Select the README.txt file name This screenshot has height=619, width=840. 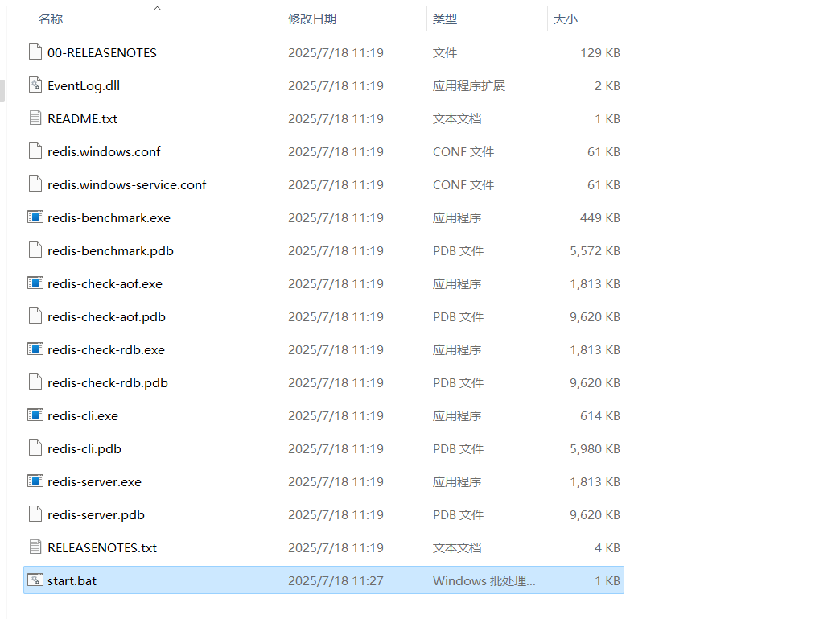(83, 118)
